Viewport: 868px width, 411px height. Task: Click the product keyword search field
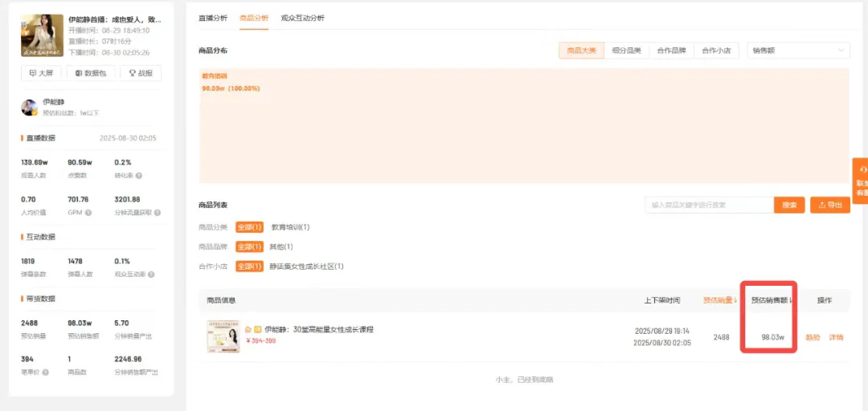[709, 205]
